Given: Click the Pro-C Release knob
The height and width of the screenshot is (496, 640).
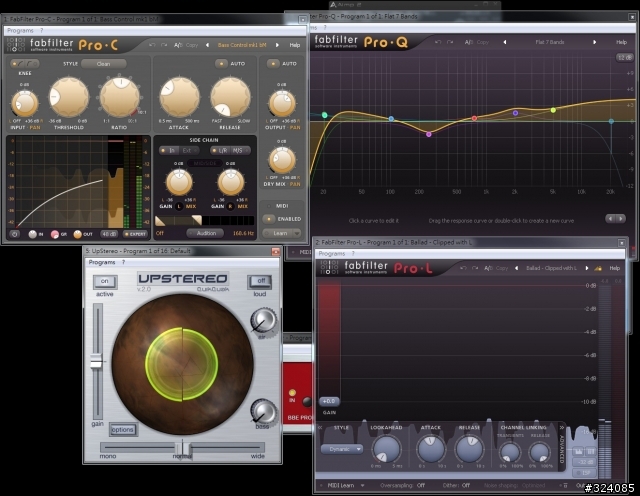Looking at the screenshot, I should (230, 97).
